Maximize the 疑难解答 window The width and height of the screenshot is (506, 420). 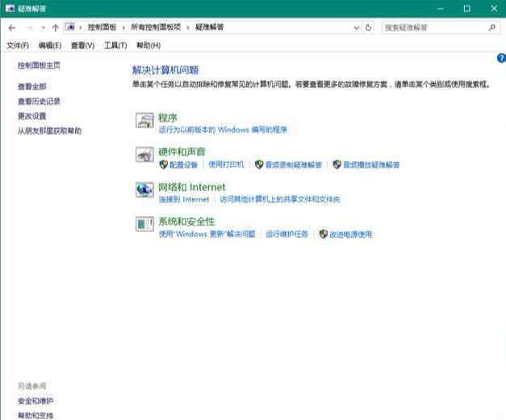[x=467, y=9]
